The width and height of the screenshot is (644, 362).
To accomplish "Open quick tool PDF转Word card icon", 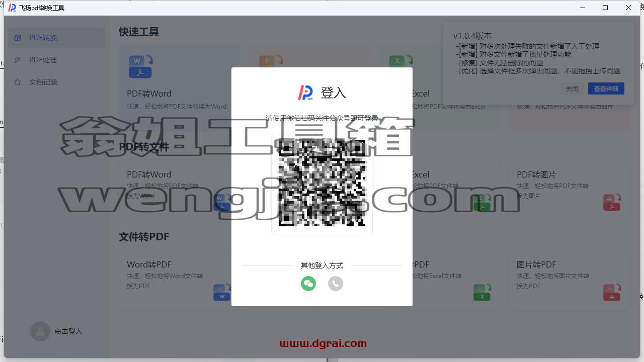I will (140, 67).
